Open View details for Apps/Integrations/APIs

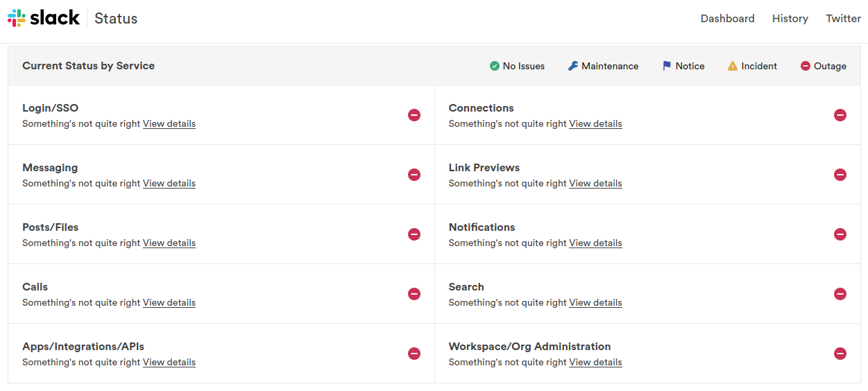click(169, 362)
